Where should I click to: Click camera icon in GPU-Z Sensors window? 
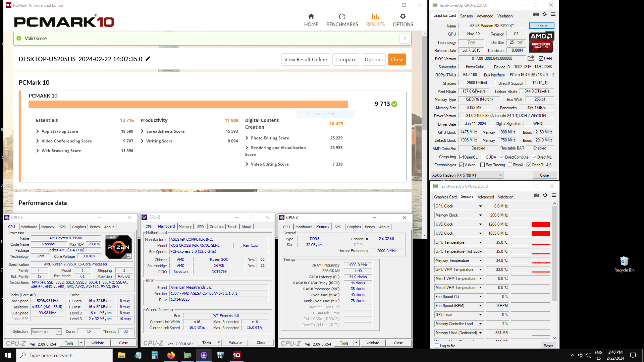(537, 195)
